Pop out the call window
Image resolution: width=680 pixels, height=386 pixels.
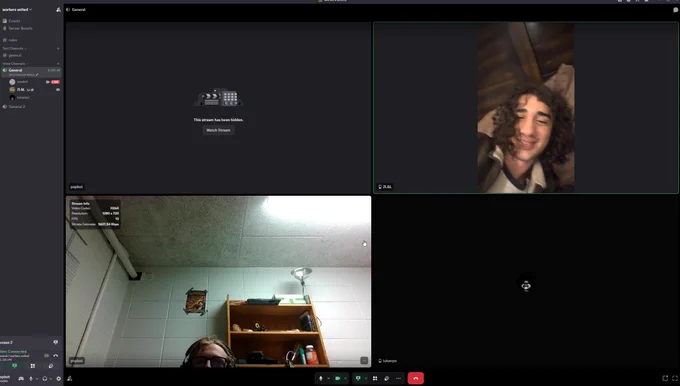[665, 378]
